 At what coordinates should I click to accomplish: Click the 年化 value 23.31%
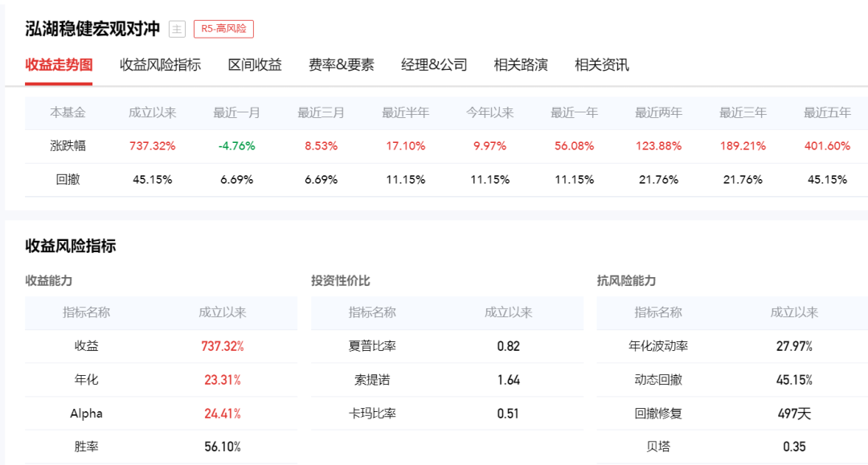click(223, 380)
